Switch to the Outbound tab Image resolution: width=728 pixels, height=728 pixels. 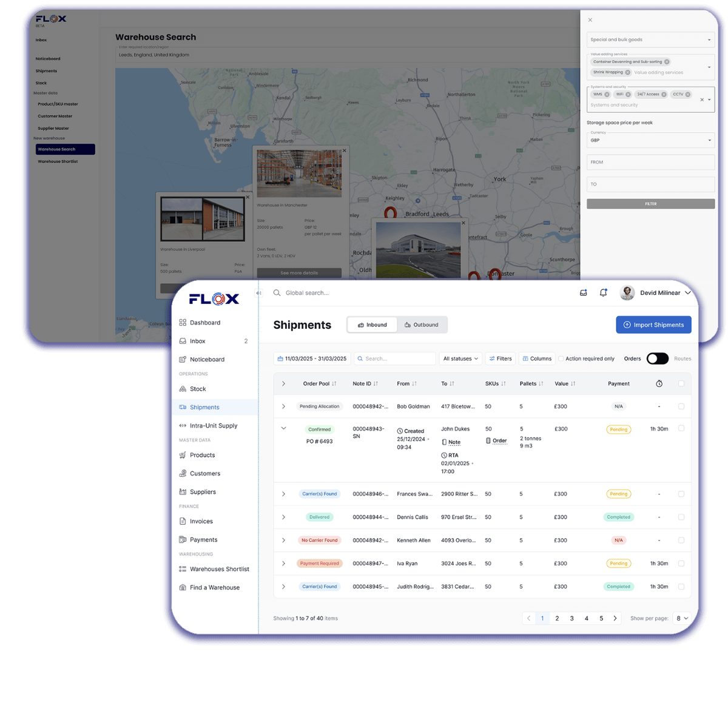422,325
